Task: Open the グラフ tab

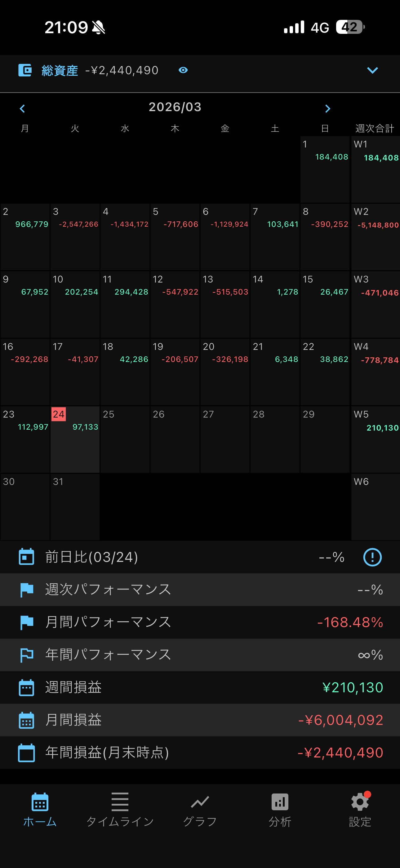Action: point(200,809)
